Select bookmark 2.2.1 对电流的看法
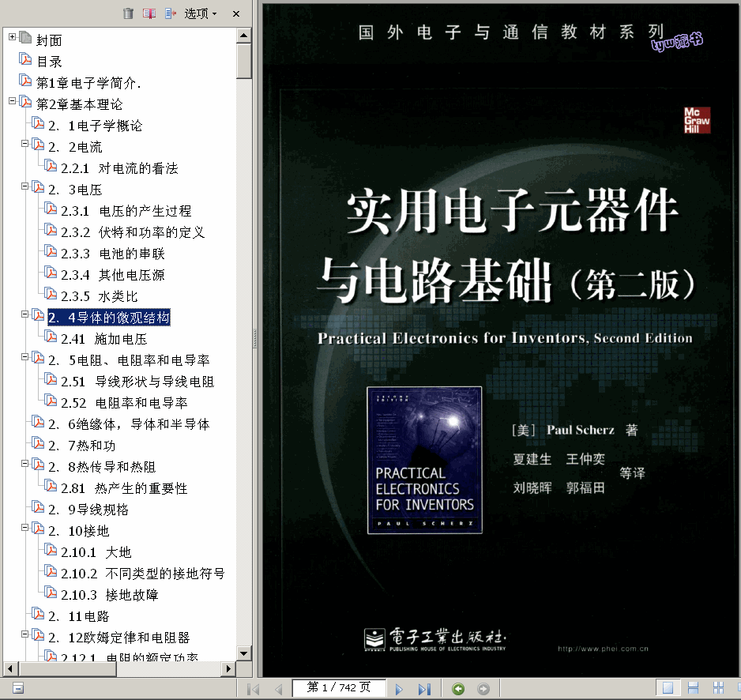The height and width of the screenshot is (700, 741). pos(119,168)
